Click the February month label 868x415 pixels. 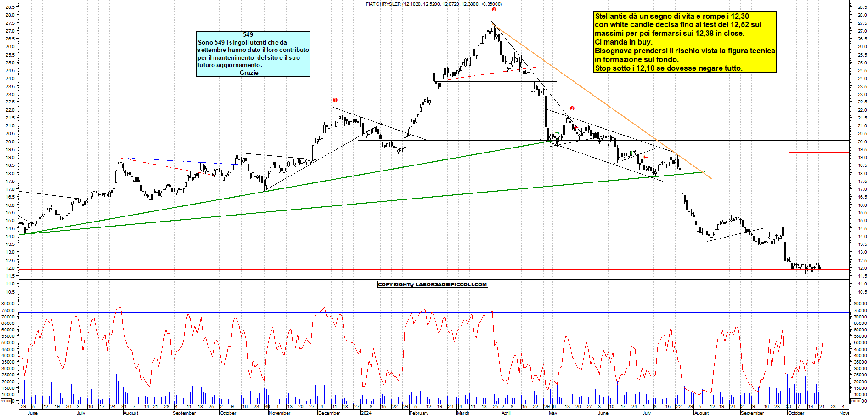(418, 413)
